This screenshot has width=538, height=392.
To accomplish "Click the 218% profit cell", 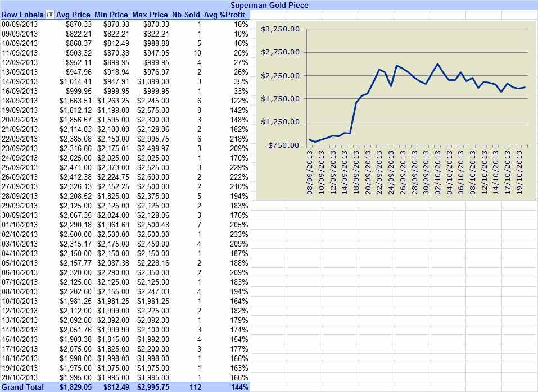I will 239,139.
